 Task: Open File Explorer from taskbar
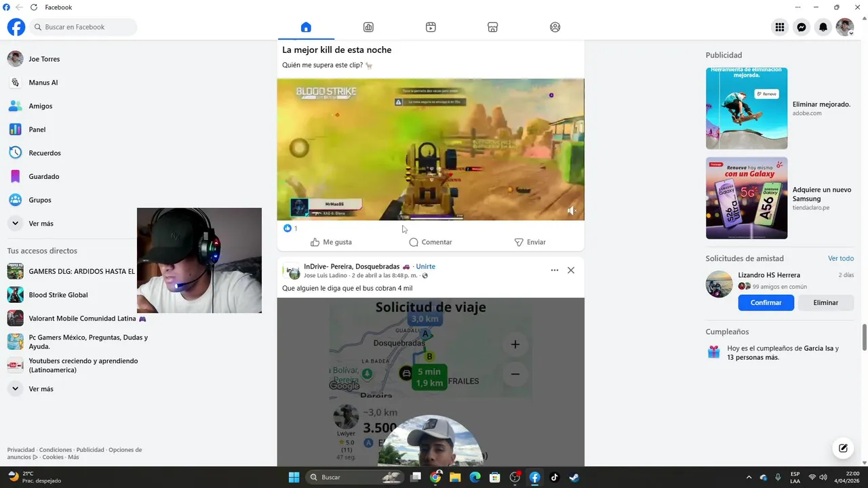coord(455,477)
